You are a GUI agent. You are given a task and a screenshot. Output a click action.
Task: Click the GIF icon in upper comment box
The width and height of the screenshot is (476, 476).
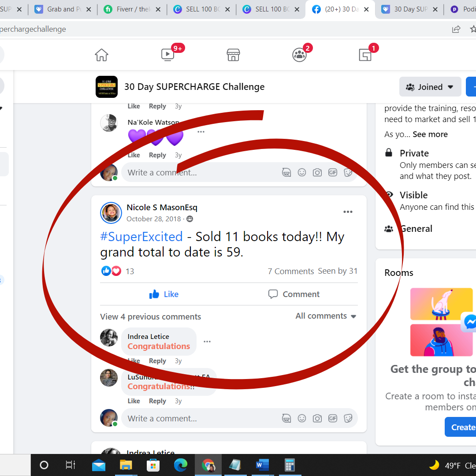pyautogui.click(x=333, y=172)
